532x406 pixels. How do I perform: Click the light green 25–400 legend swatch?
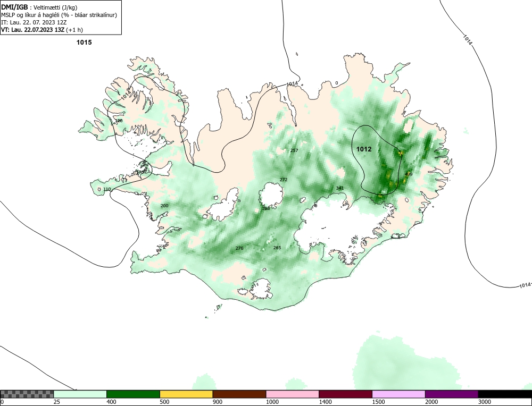pyautogui.click(x=80, y=394)
